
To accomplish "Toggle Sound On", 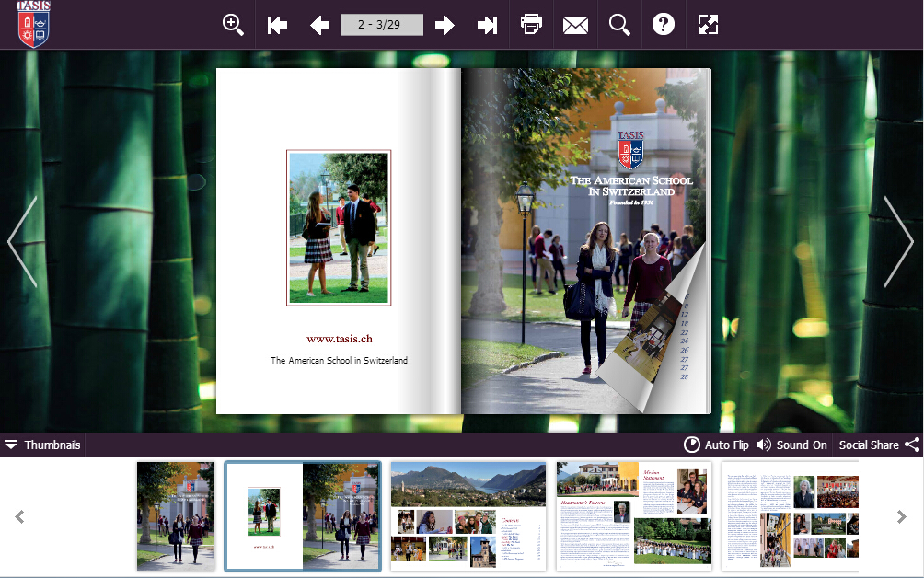I will pos(791,445).
